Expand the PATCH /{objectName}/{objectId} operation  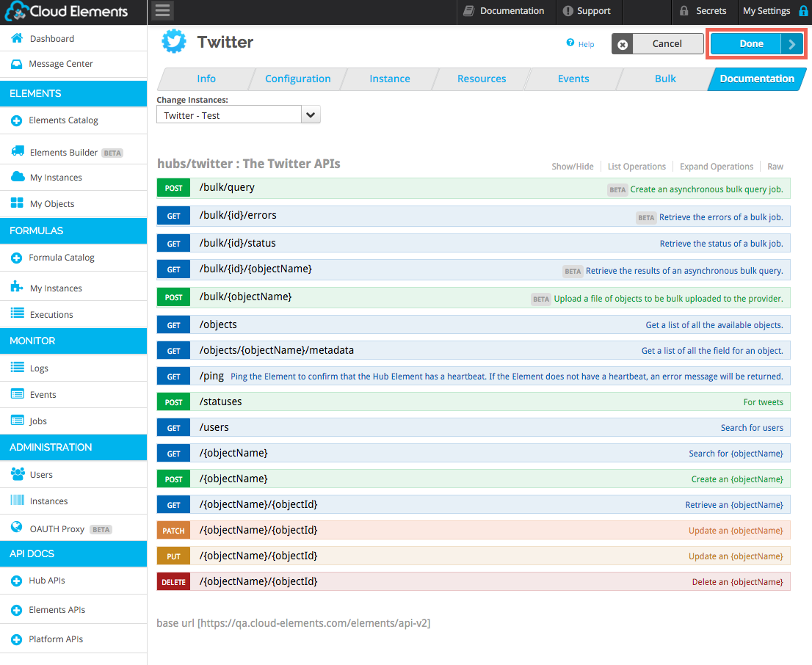pos(474,531)
